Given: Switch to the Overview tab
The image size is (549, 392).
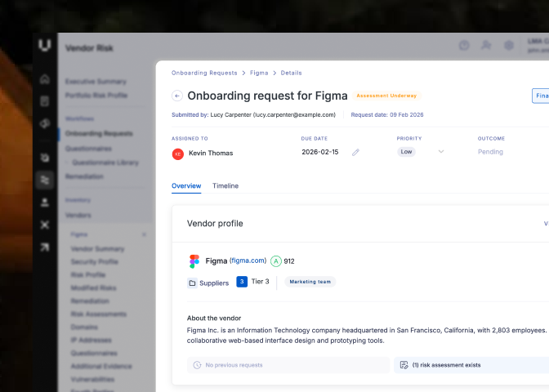Looking at the screenshot, I should point(186,186).
